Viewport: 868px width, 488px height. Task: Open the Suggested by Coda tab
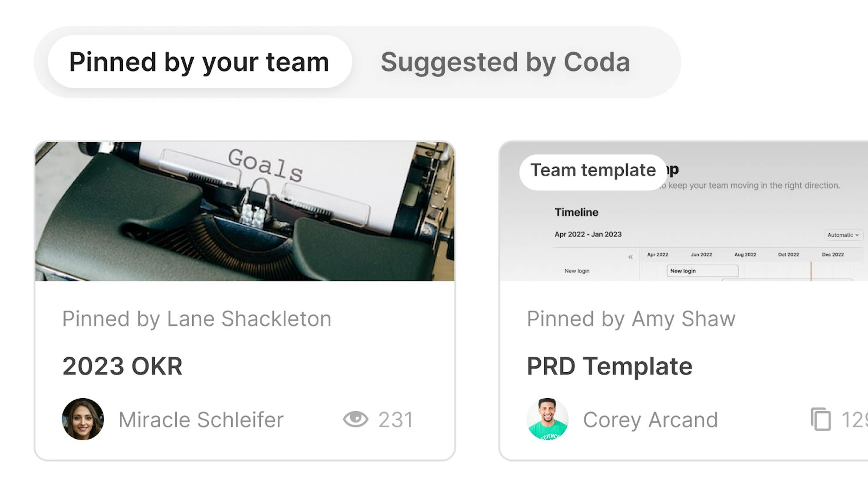505,62
